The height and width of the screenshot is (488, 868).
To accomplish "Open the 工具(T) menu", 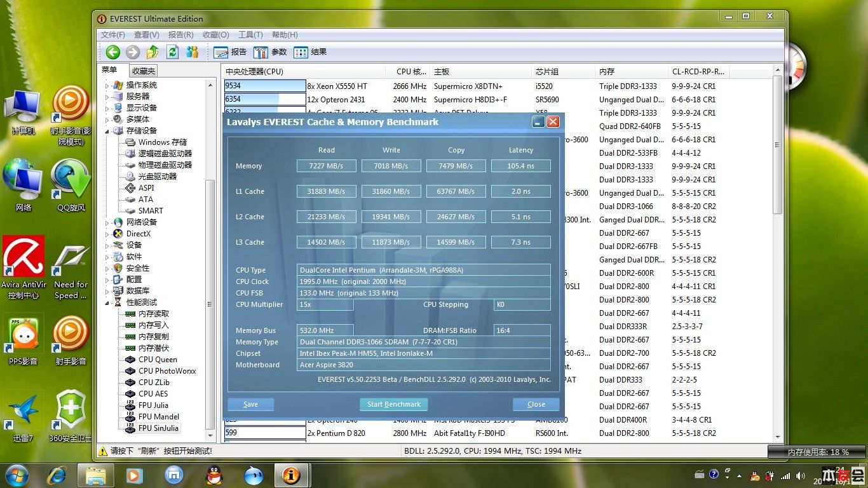I will coord(250,35).
